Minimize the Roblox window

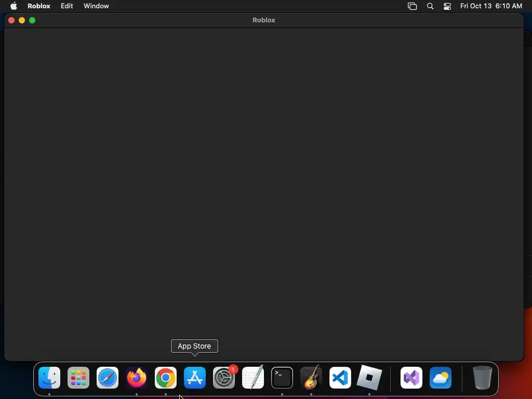point(22,20)
